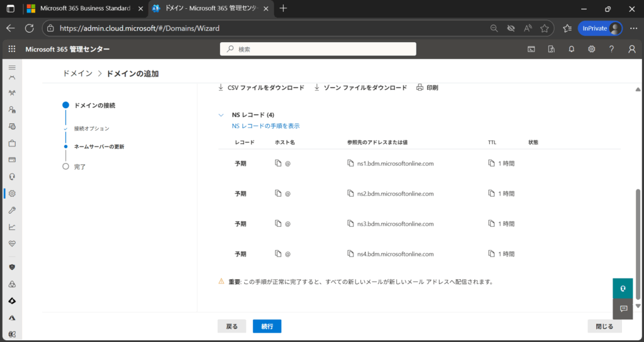644x342 pixels.
Task: Open settings gear in the admin header
Action: 591,49
